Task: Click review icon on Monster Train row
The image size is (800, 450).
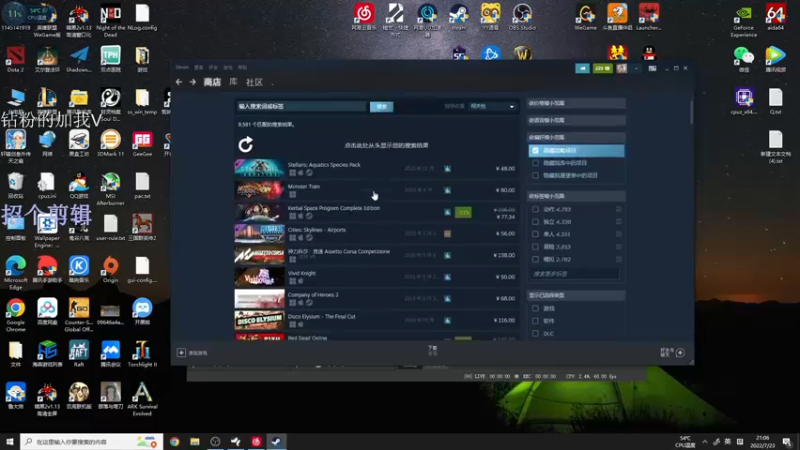Action: (447, 190)
